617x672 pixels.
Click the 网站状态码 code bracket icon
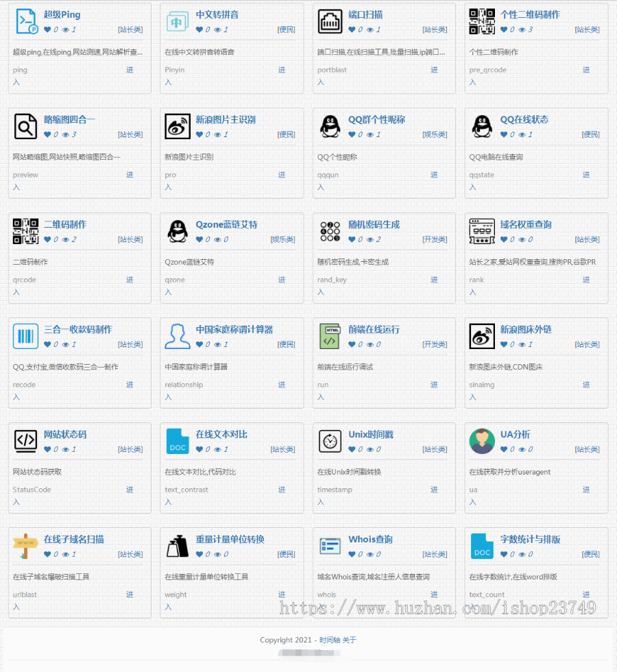pyautogui.click(x=26, y=441)
